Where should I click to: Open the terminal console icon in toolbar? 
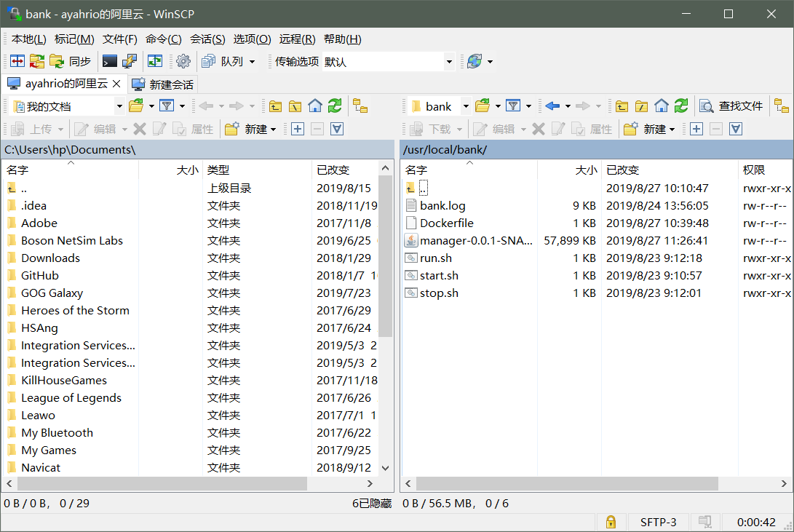click(110, 62)
